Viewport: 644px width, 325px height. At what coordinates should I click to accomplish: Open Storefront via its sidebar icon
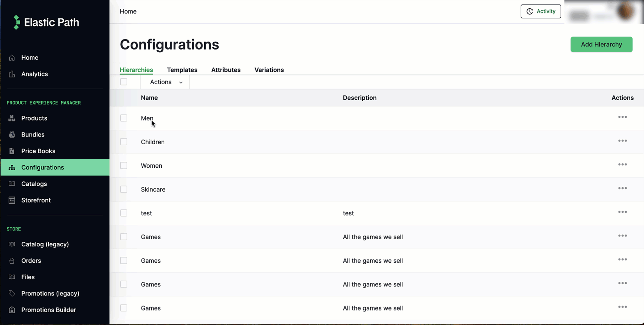pyautogui.click(x=12, y=200)
